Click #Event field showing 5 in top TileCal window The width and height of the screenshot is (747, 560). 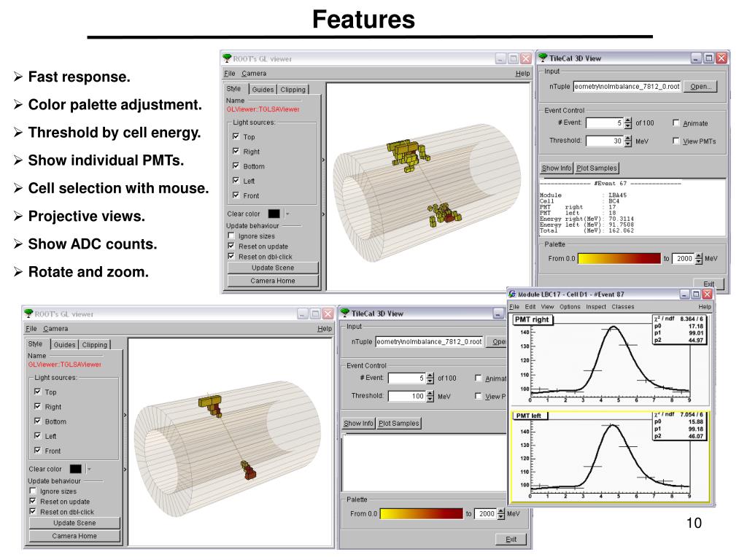[x=605, y=122]
